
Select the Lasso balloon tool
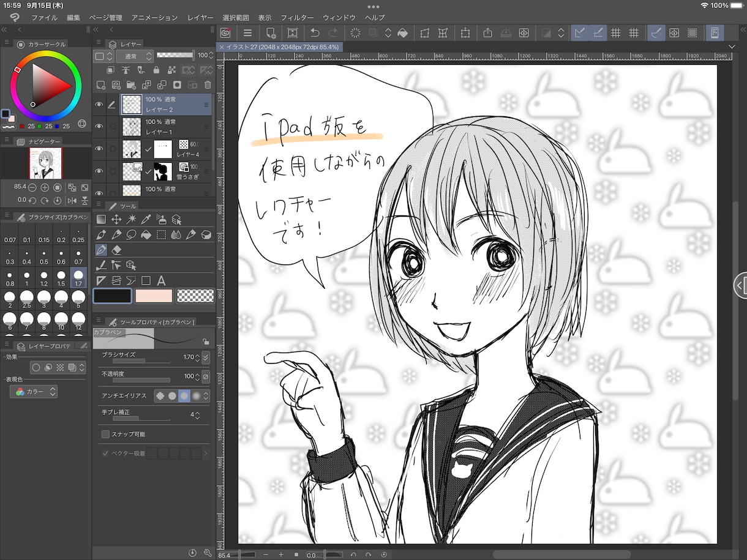(x=131, y=234)
